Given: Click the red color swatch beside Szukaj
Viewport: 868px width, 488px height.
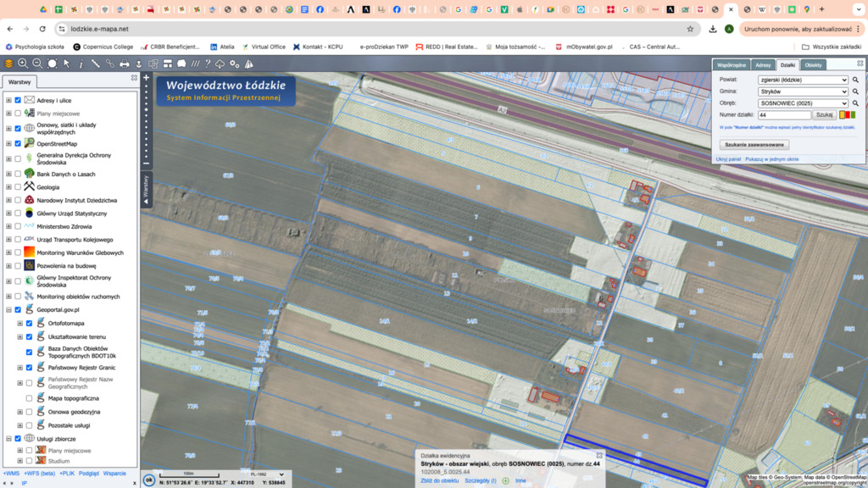Looking at the screenshot, I should (846, 114).
